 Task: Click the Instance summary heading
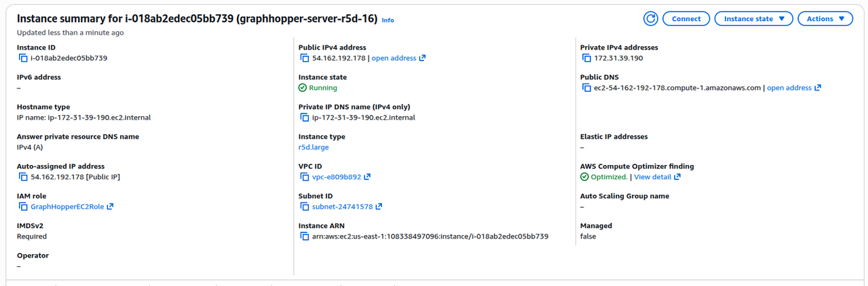(x=197, y=19)
